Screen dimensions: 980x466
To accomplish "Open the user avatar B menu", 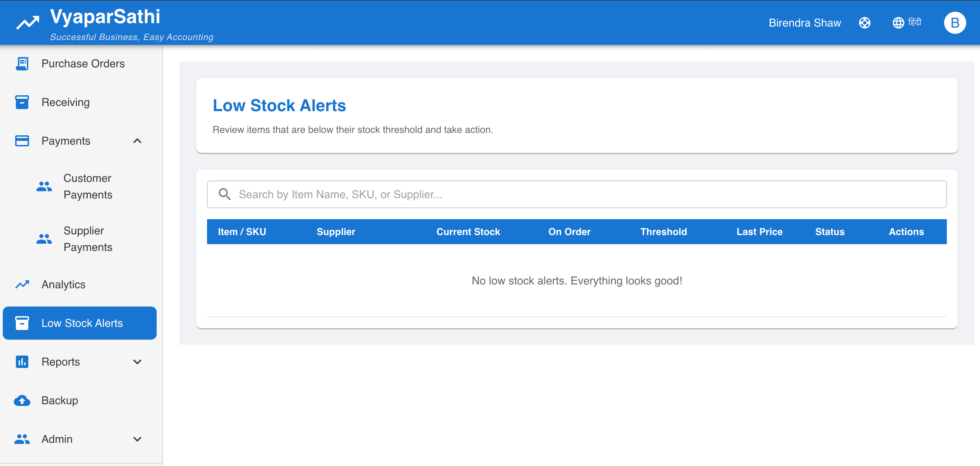I will click(954, 23).
